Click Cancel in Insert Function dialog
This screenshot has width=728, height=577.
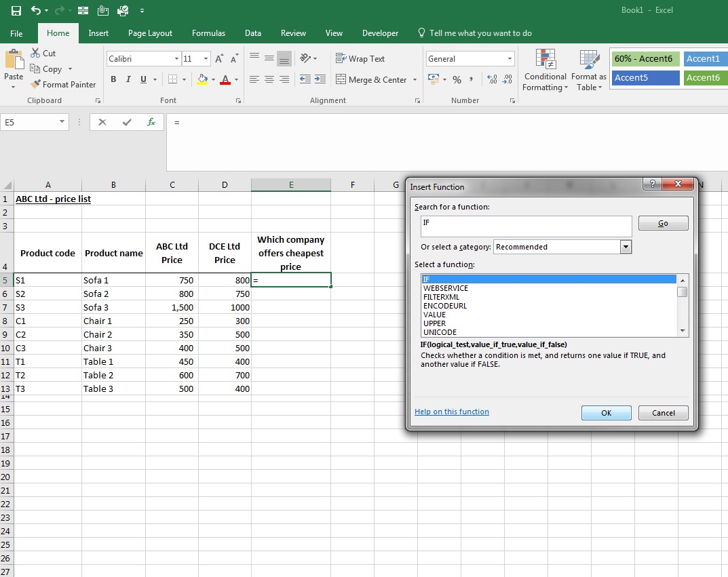[664, 413]
